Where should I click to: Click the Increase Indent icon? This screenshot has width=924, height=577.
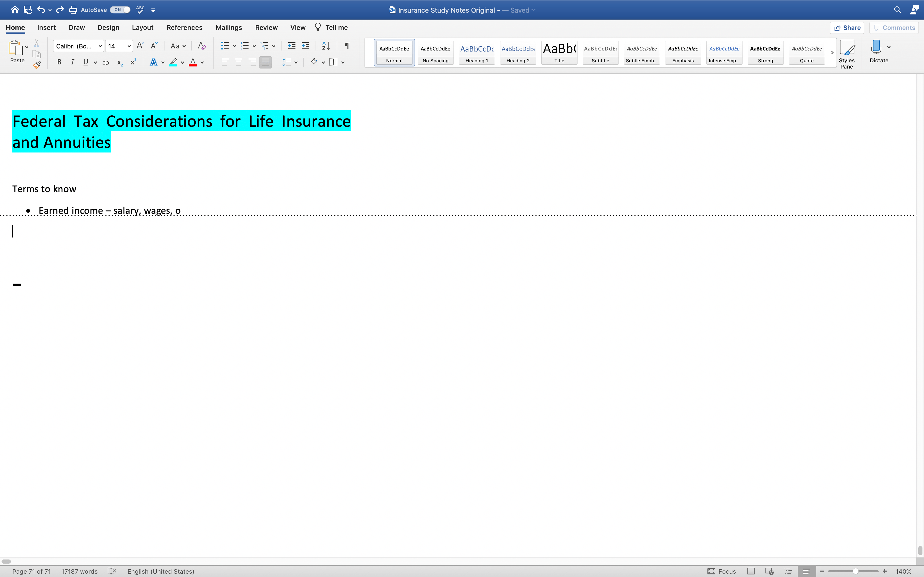[x=305, y=46]
